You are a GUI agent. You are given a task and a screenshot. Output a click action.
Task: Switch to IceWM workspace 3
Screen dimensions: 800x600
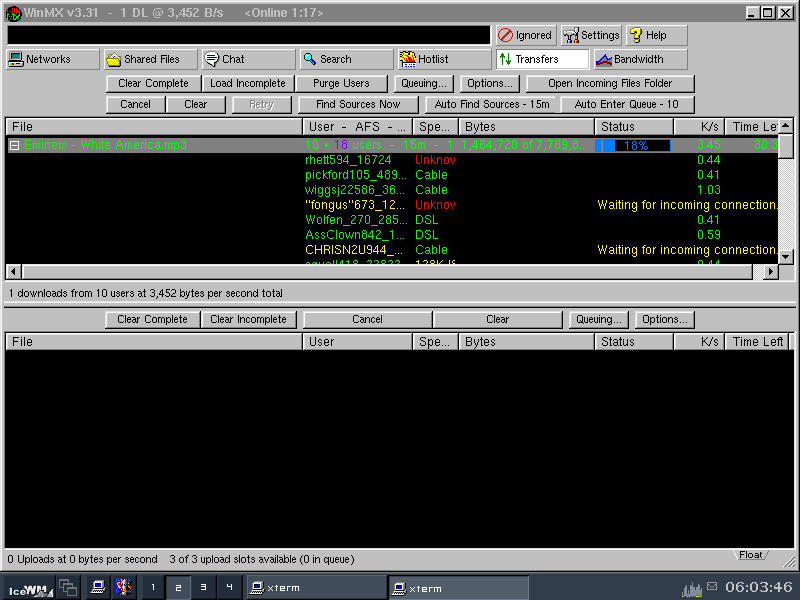203,587
